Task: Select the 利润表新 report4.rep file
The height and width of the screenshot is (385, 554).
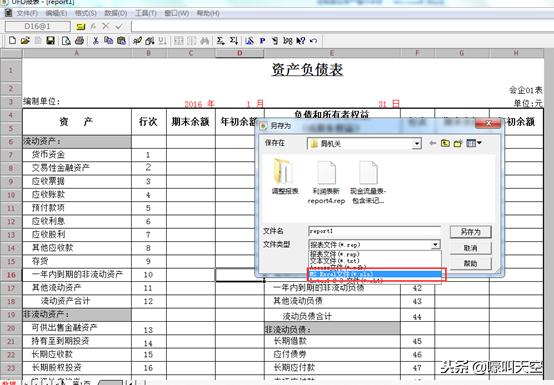Action: [x=326, y=182]
